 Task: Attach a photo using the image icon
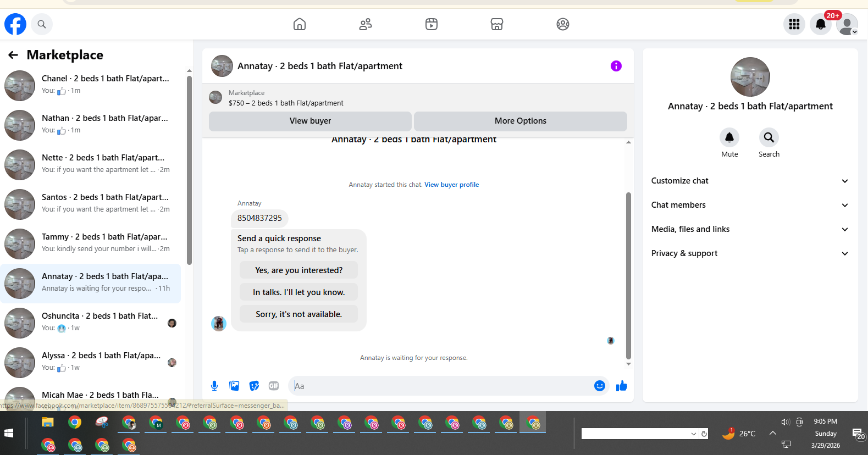point(234,386)
